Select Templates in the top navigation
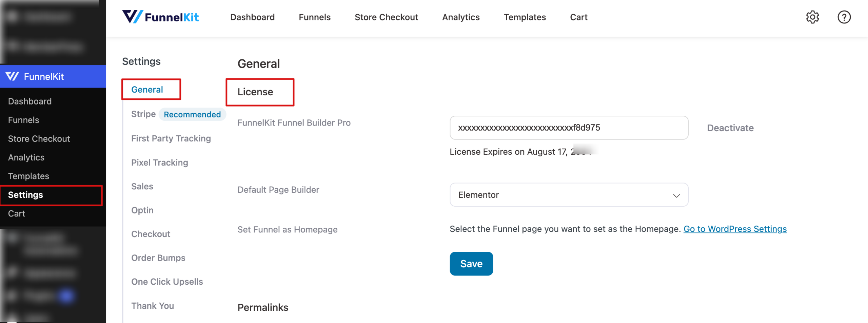 coord(525,17)
